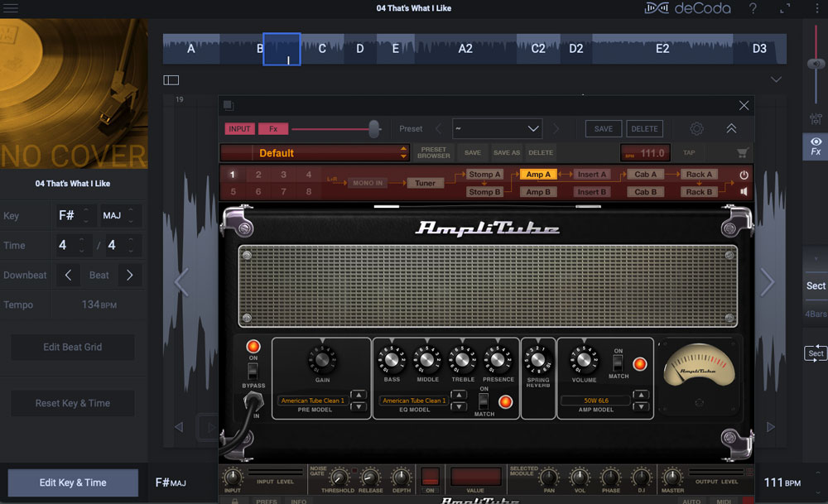Screen dimensions: 828x504
Task: Expand the chevron-down below the section bar
Action: coord(776,79)
